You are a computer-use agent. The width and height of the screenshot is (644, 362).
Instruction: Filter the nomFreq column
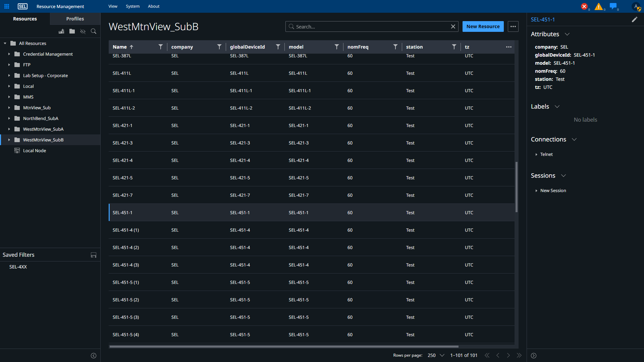tap(395, 47)
